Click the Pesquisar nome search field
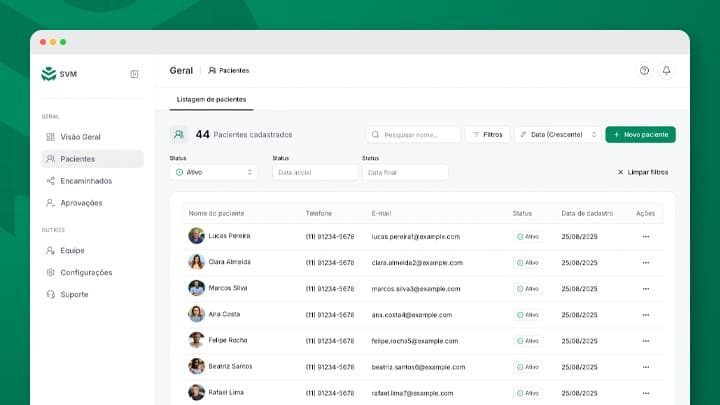This screenshot has width=720, height=405. coord(414,134)
